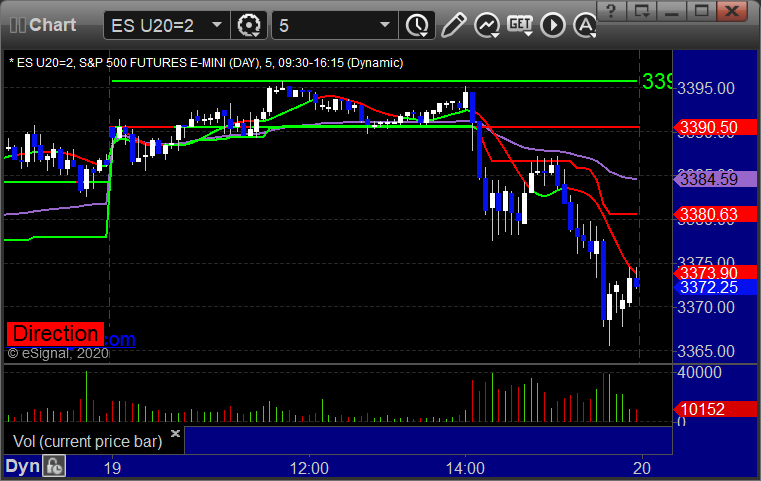Minimize the chart window
Viewport: 761px width, 481px height.
click(671, 11)
